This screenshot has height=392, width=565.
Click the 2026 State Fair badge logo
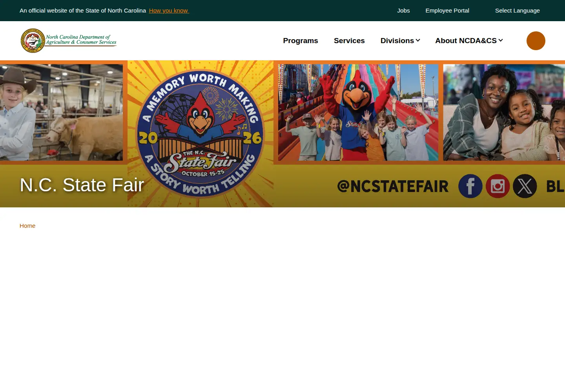(200, 134)
